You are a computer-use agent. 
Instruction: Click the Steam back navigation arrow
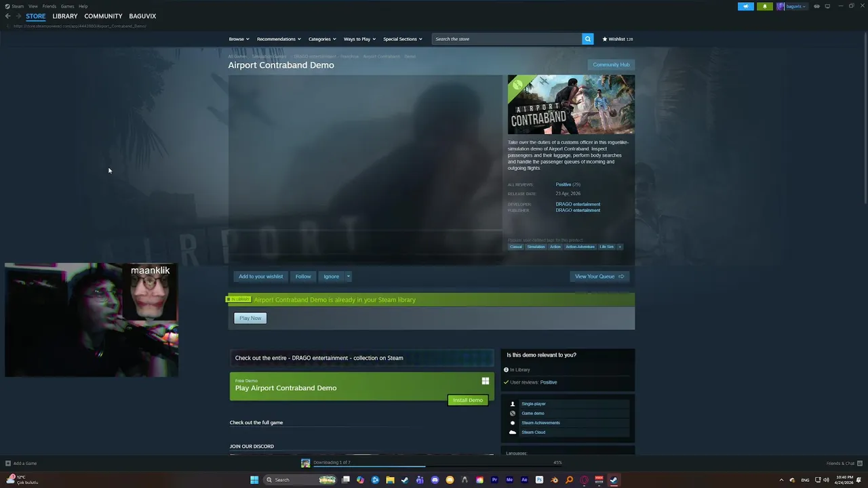7,16
